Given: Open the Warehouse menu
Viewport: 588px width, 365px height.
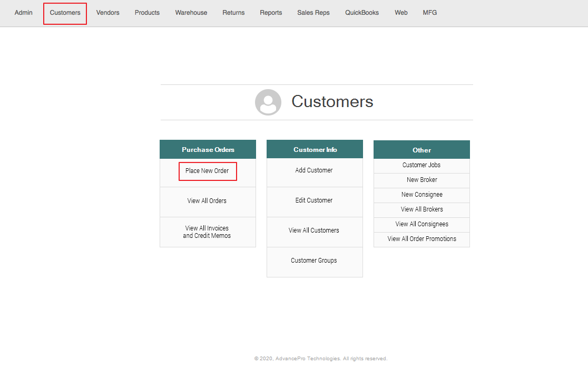Looking at the screenshot, I should [x=191, y=13].
